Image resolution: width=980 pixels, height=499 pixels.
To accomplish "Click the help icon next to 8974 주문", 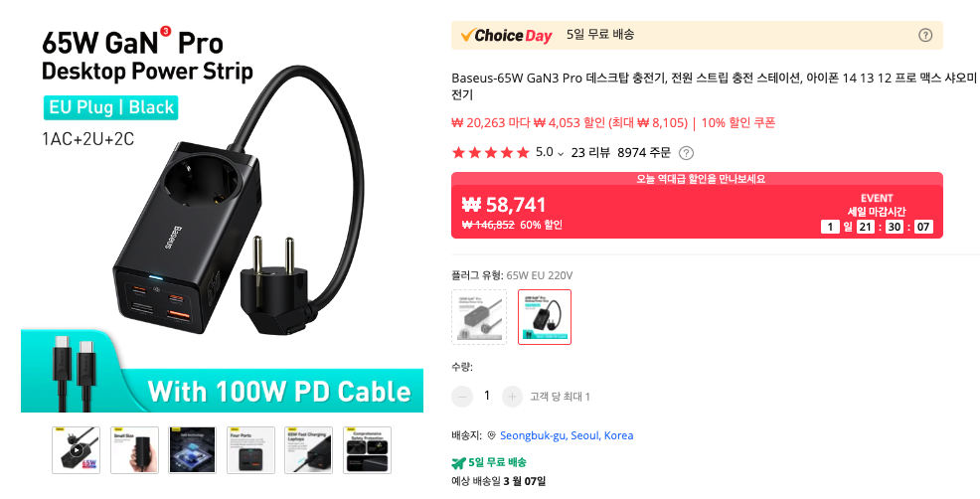I will [686, 152].
